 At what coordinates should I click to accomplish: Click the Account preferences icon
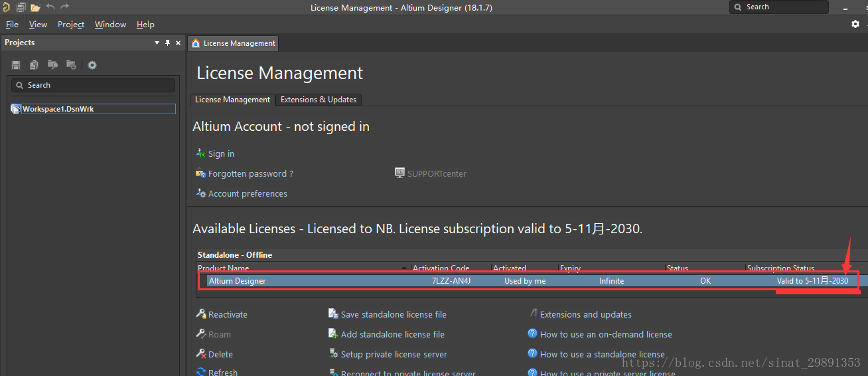[200, 193]
